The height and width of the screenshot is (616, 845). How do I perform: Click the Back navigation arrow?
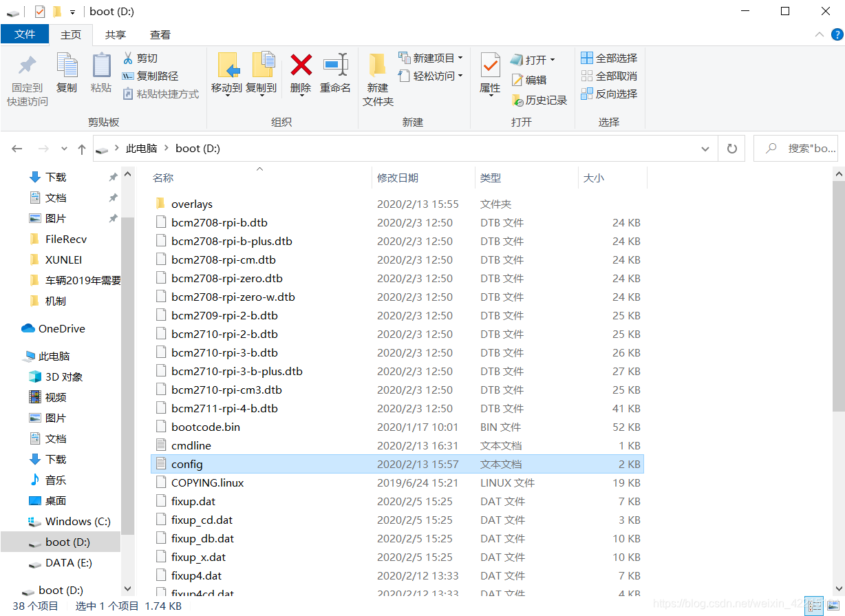click(x=17, y=149)
